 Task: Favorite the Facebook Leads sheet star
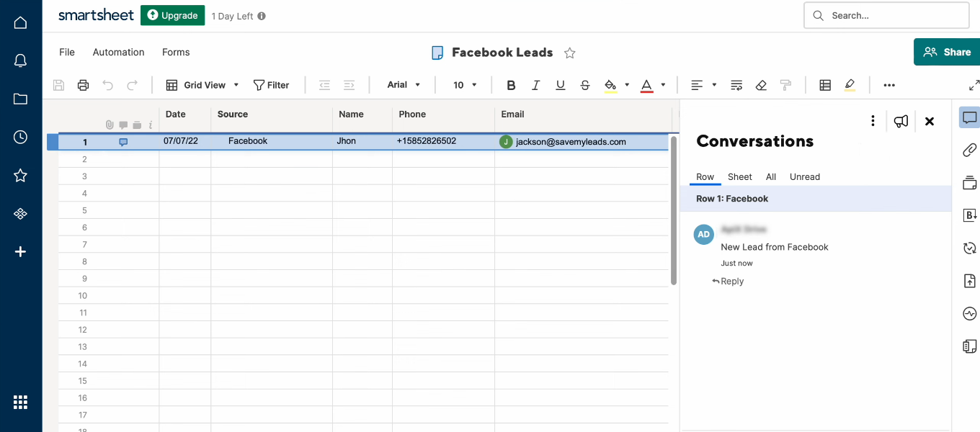(569, 53)
